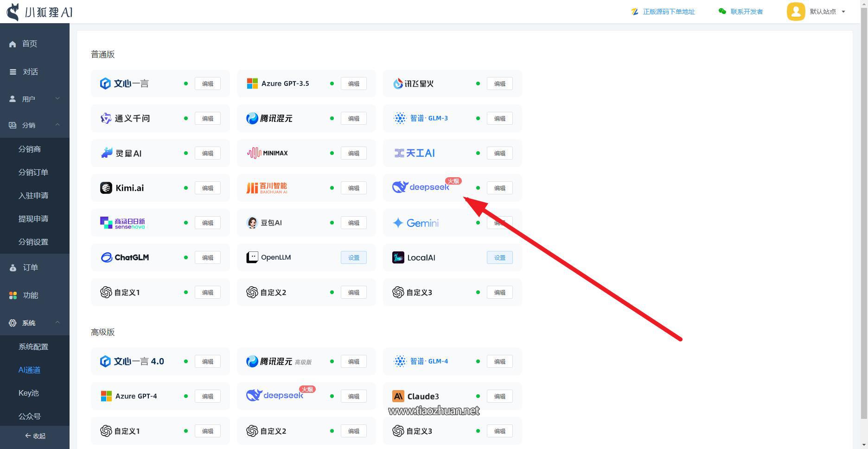Image resolution: width=868 pixels, height=449 pixels.
Task: Click the ChatGLM logo
Action: click(125, 257)
